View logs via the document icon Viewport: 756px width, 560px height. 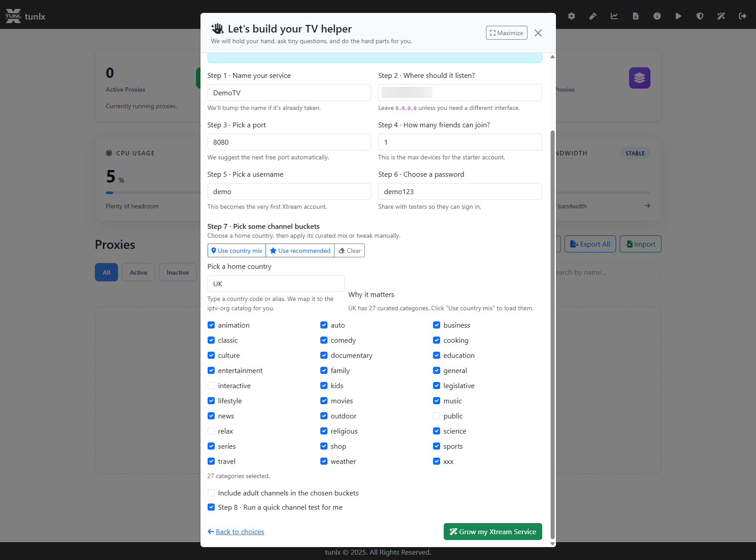(x=635, y=16)
